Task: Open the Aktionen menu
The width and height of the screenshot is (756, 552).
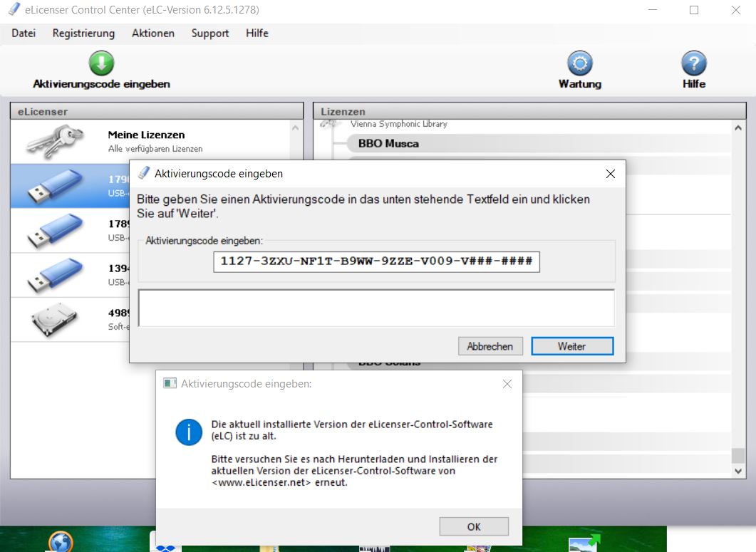Action: tap(153, 33)
